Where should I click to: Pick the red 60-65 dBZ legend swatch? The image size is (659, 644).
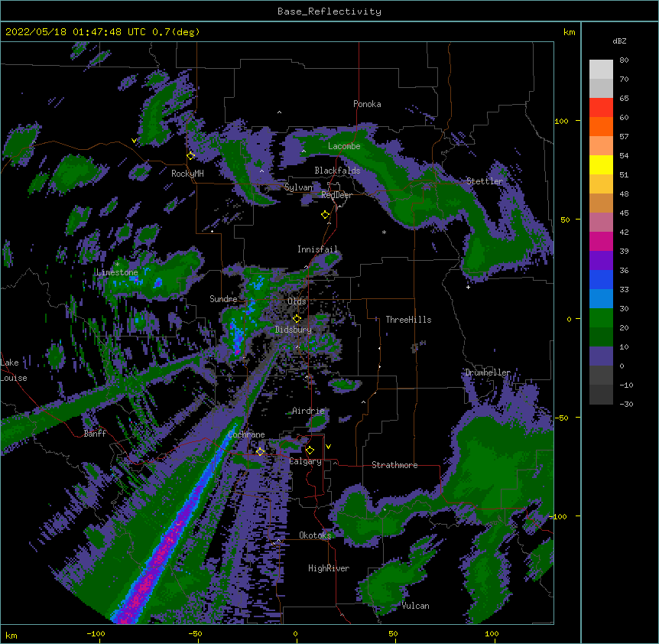pyautogui.click(x=601, y=108)
